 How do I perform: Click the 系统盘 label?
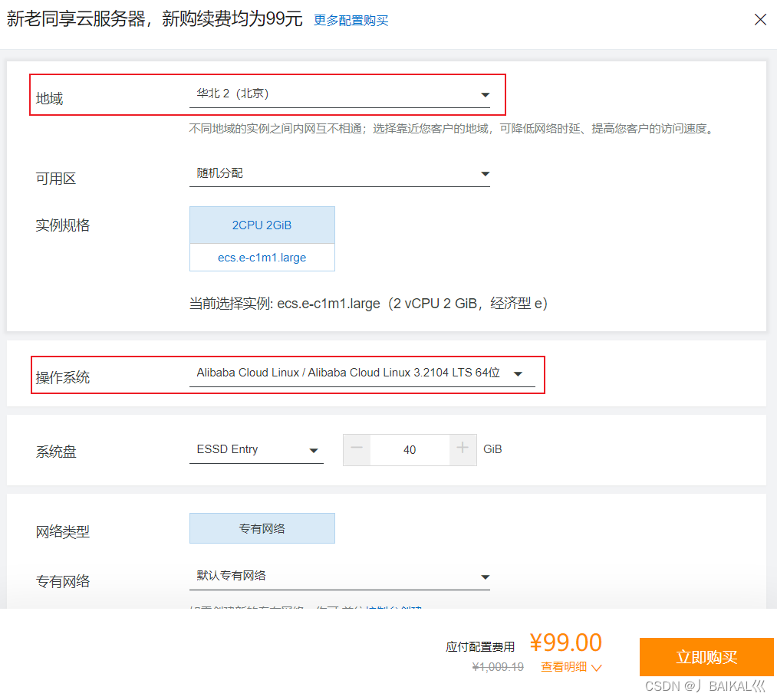click(56, 452)
